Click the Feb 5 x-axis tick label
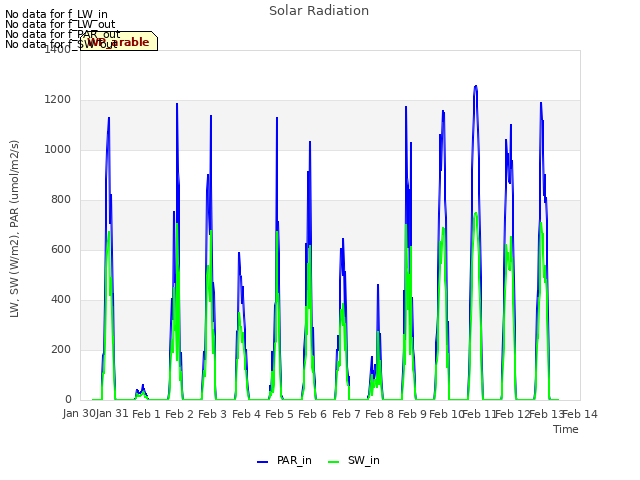Screen dimensions: 640x480 click(x=279, y=414)
